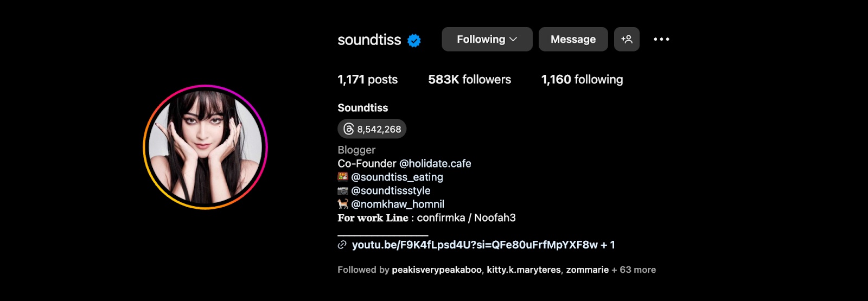868x301 pixels.
Task: Click the link chain icon beside youtu.be URL
Action: point(342,245)
